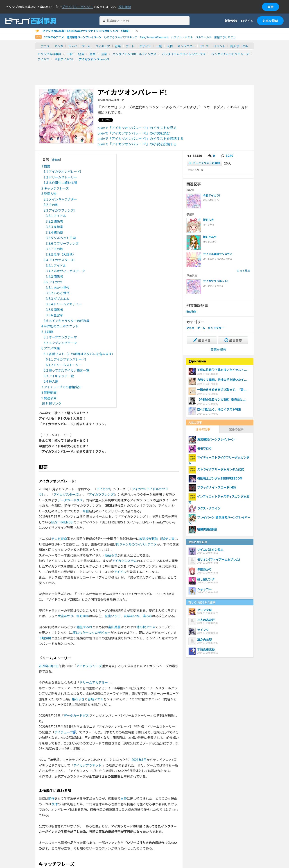Click 2024年冬アニメ featured link

click(54, 37)
